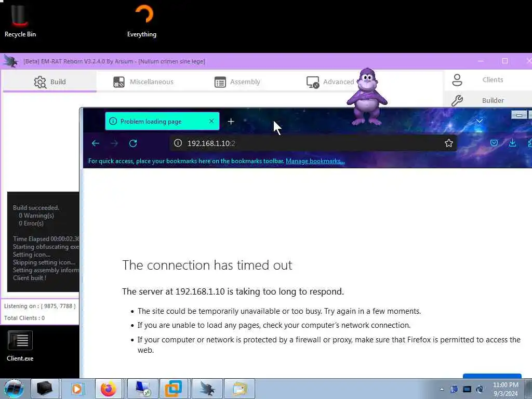Open the Windows Start menu
Viewport: 532px width, 399px height.
tap(14, 389)
